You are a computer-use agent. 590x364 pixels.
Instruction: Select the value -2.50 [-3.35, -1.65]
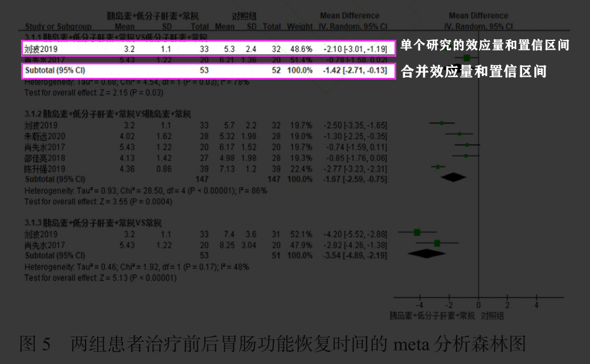[x=355, y=125]
